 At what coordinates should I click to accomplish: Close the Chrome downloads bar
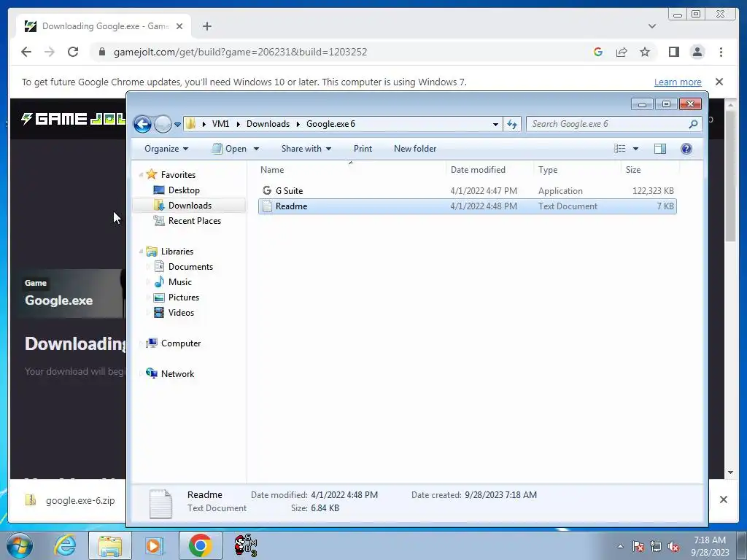724,499
